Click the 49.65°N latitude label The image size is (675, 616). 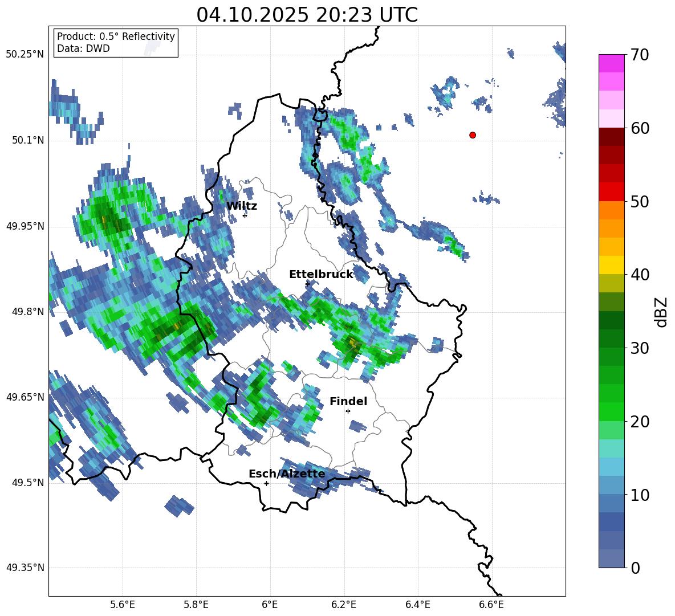click(25, 397)
